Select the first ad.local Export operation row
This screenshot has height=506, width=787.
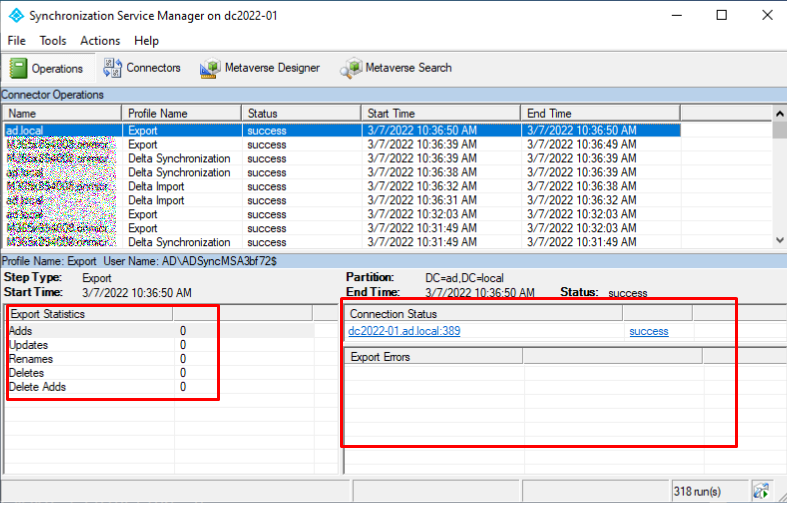(x=60, y=130)
